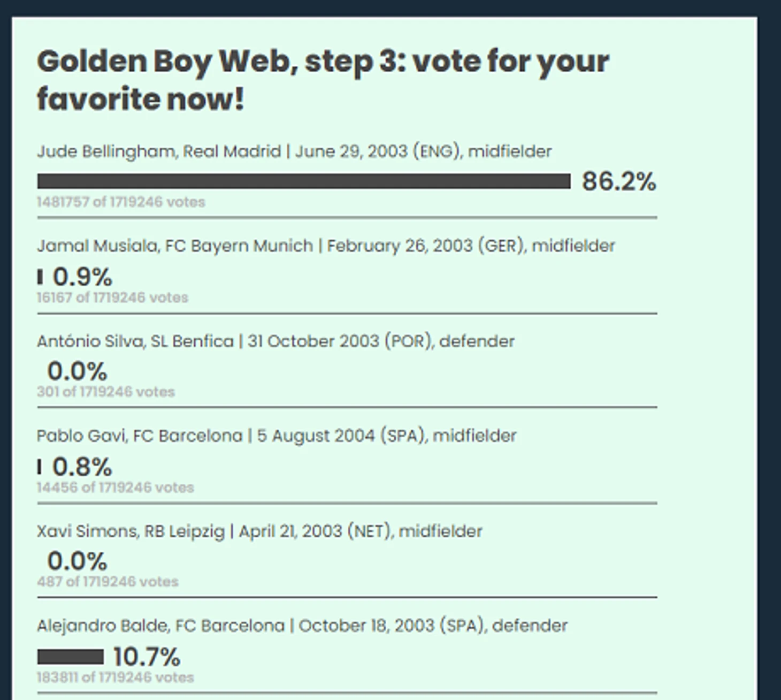Click the 0.8% percentage label
This screenshot has height=700, width=781.
pyautogui.click(x=82, y=467)
